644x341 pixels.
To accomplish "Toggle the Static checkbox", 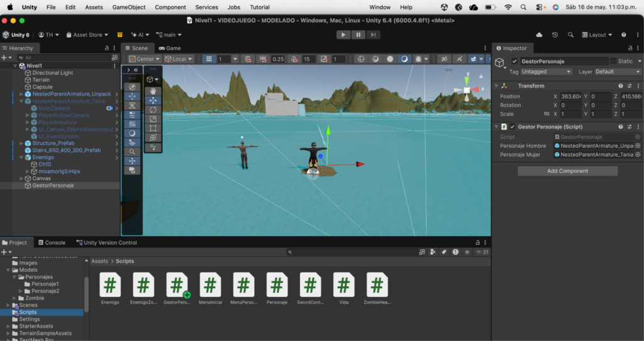I will (x=614, y=61).
